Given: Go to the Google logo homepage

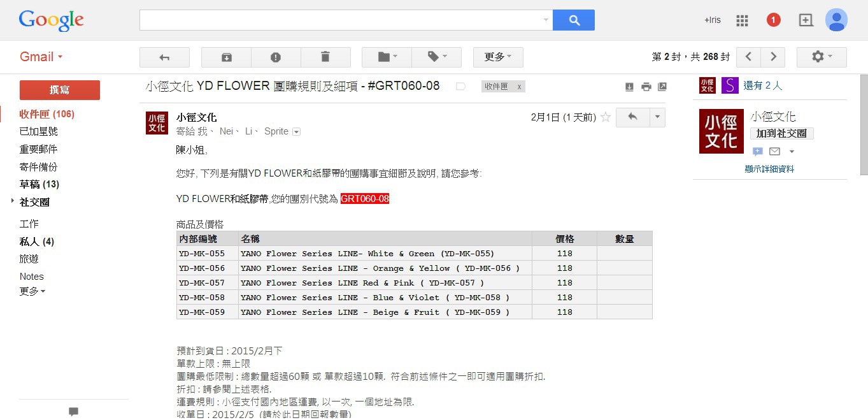Looking at the screenshot, I should pos(52,20).
